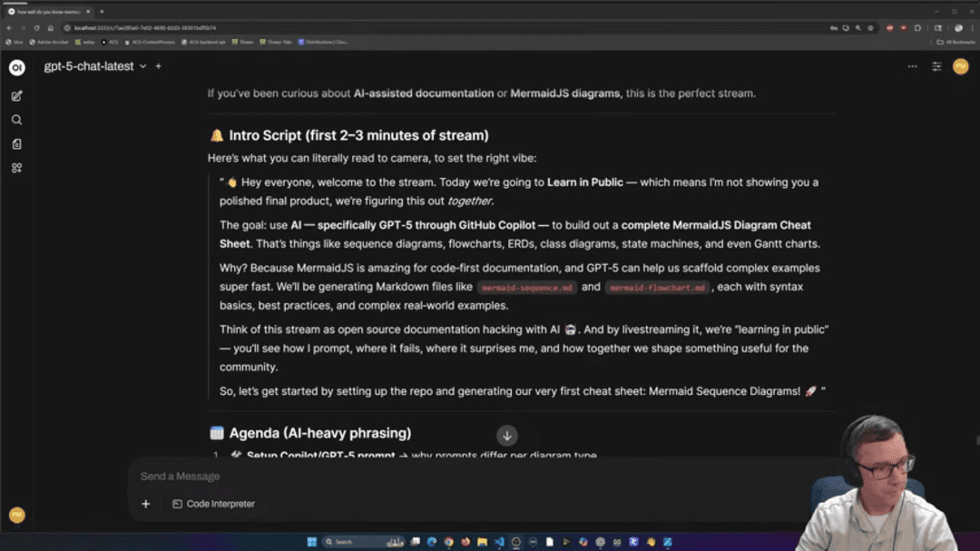Add another model with plus button
This screenshot has height=551, width=980.
158,66
